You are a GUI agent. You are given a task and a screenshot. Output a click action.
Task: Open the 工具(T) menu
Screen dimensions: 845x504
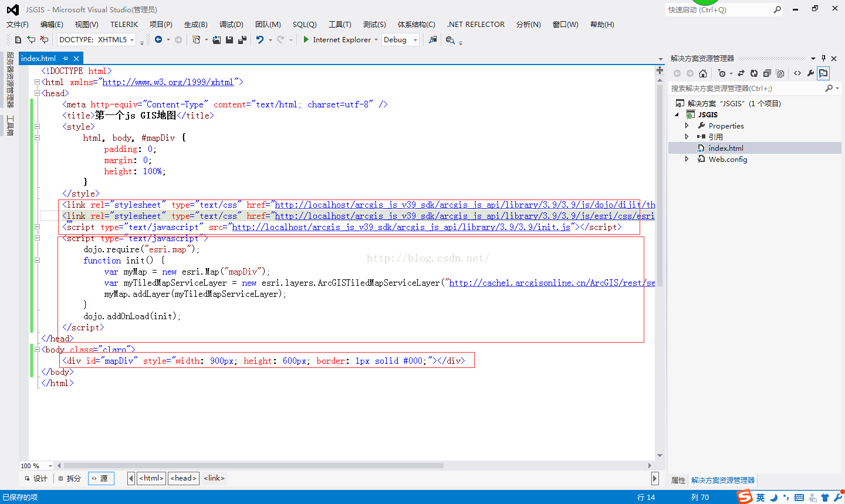coord(340,24)
